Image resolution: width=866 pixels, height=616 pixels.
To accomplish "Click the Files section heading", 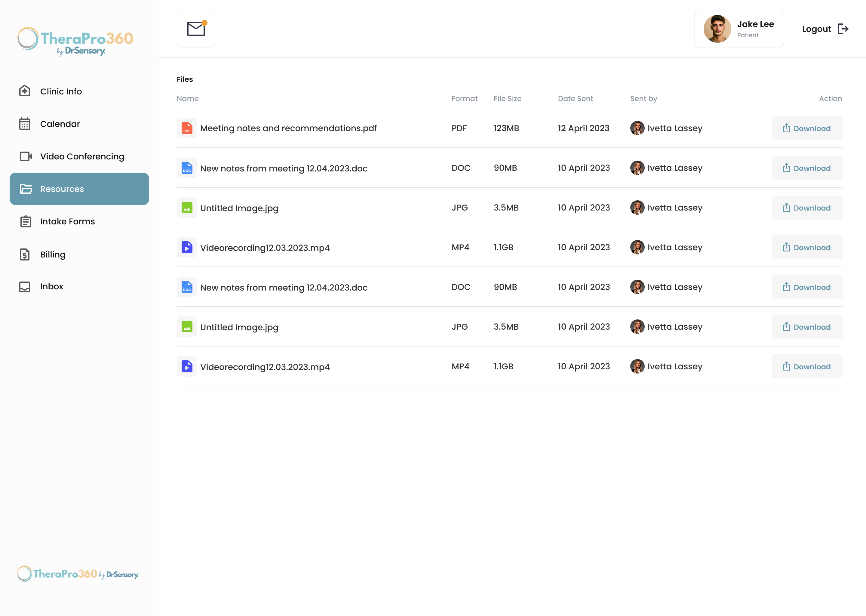I will (185, 79).
